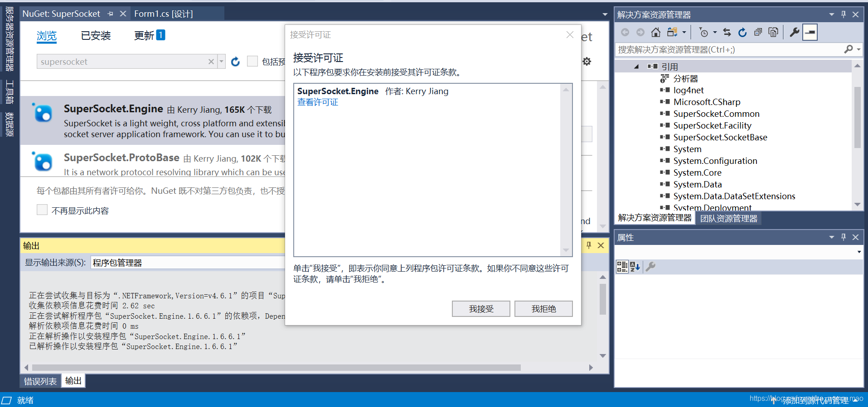
Task: Open the NuGet search box dropdown
Action: [222, 62]
